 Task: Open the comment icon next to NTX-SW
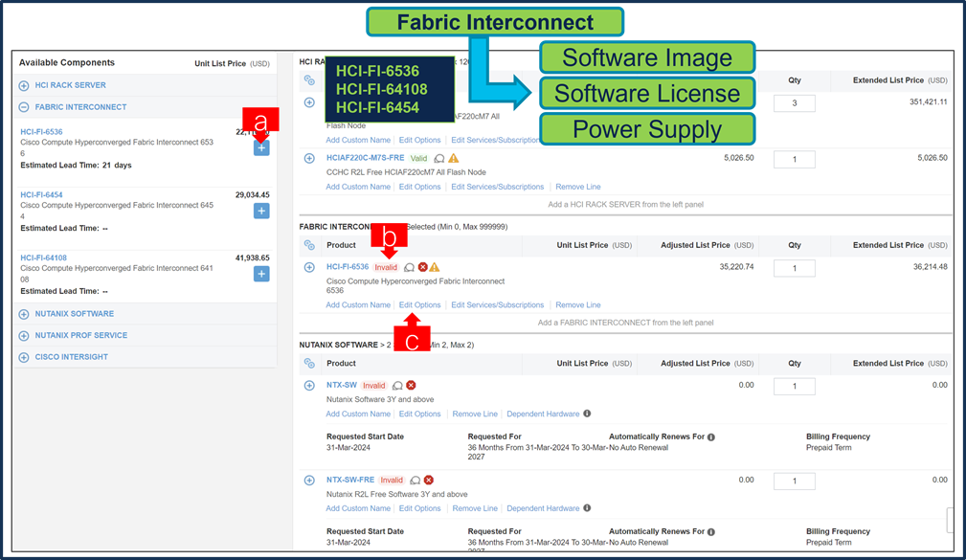point(397,386)
